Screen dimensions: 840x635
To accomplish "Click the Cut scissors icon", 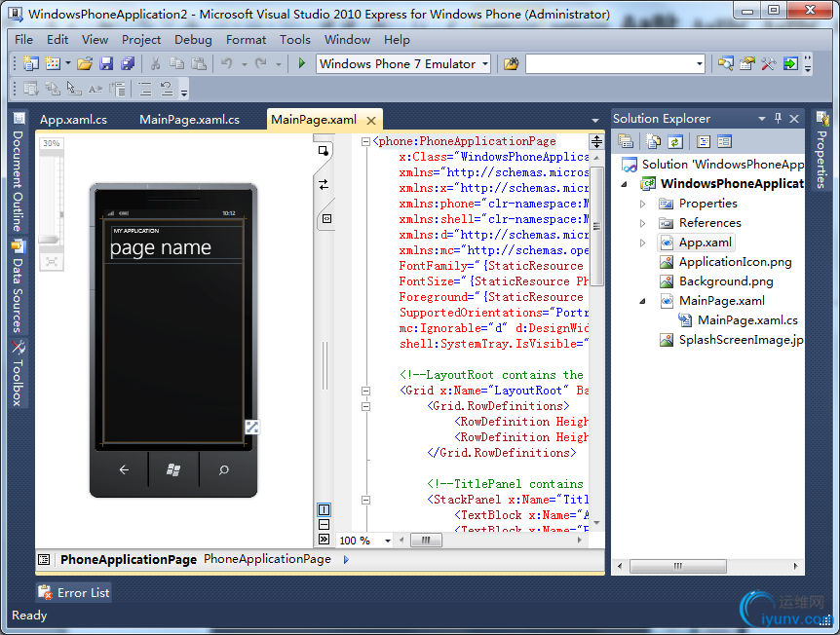I will (x=155, y=63).
